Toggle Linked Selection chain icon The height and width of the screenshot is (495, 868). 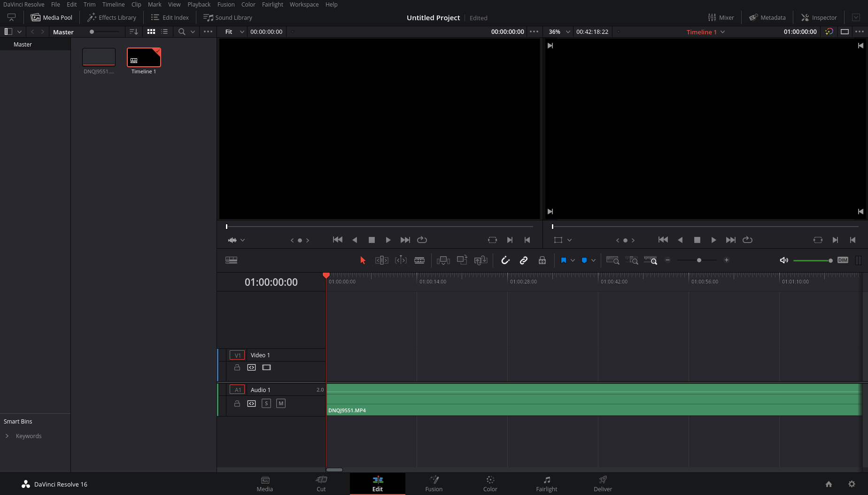[x=524, y=260]
